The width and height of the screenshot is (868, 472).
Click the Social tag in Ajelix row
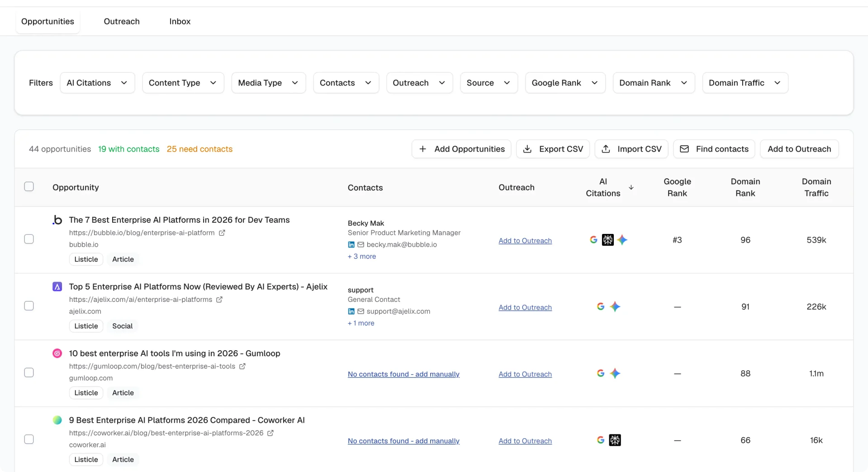[x=122, y=326]
